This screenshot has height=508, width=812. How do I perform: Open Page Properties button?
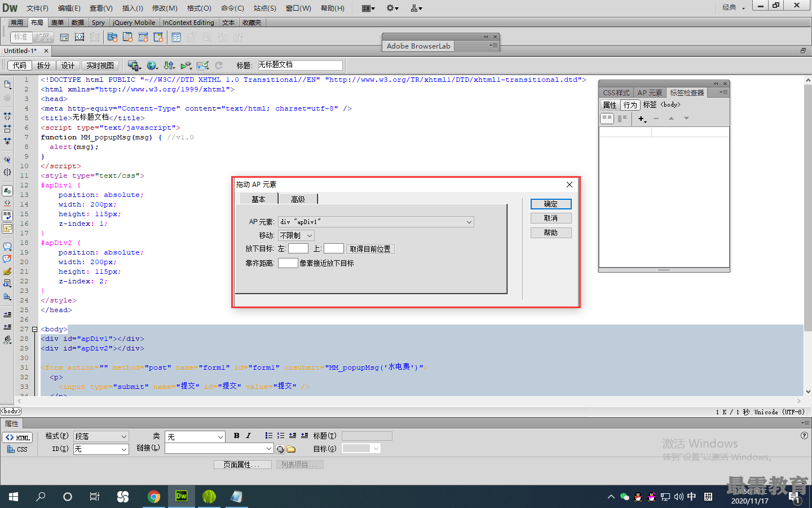[242, 465]
